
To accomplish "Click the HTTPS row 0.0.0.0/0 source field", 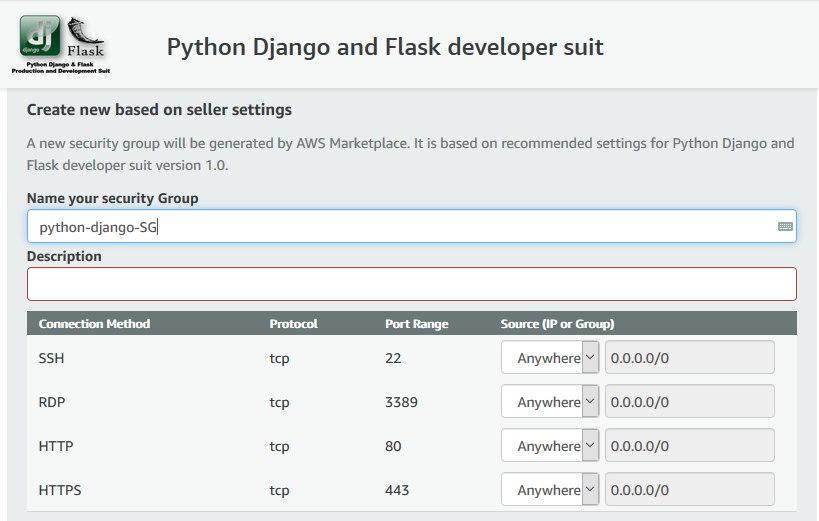I will click(689, 489).
